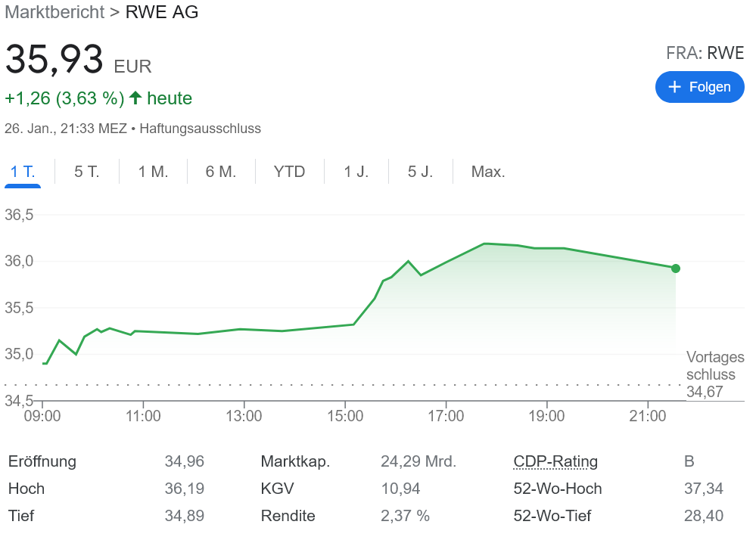The image size is (756, 537).
Task: Navigate back via the Marktbericht breadcrumb
Action: [54, 12]
